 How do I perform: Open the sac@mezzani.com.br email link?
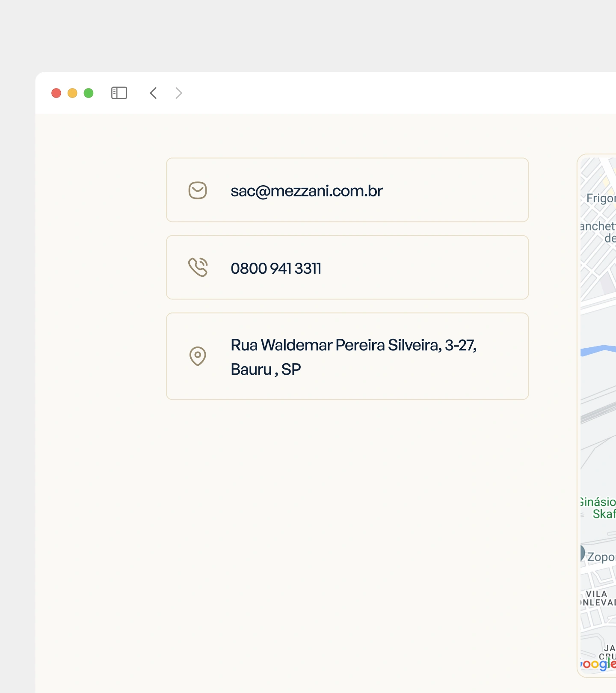pos(306,191)
